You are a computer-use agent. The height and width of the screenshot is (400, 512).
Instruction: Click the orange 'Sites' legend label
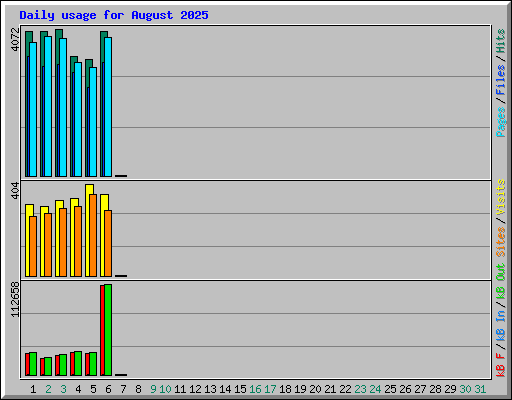[500, 242]
